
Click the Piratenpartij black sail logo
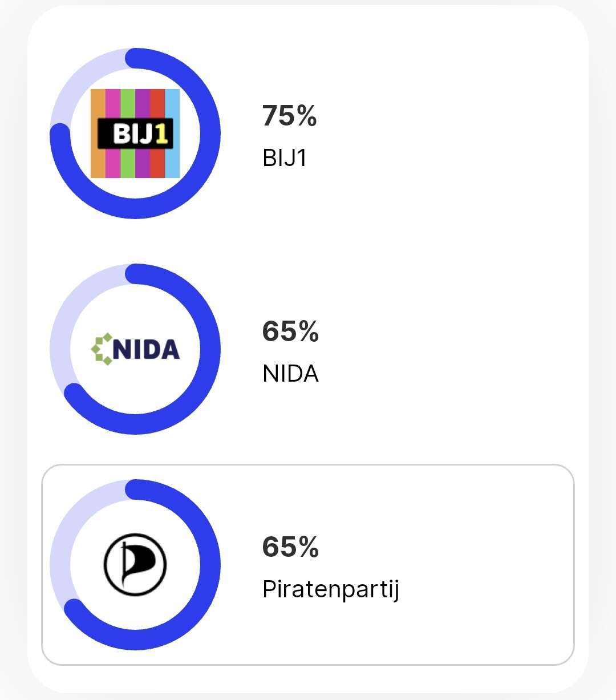[x=135, y=564]
